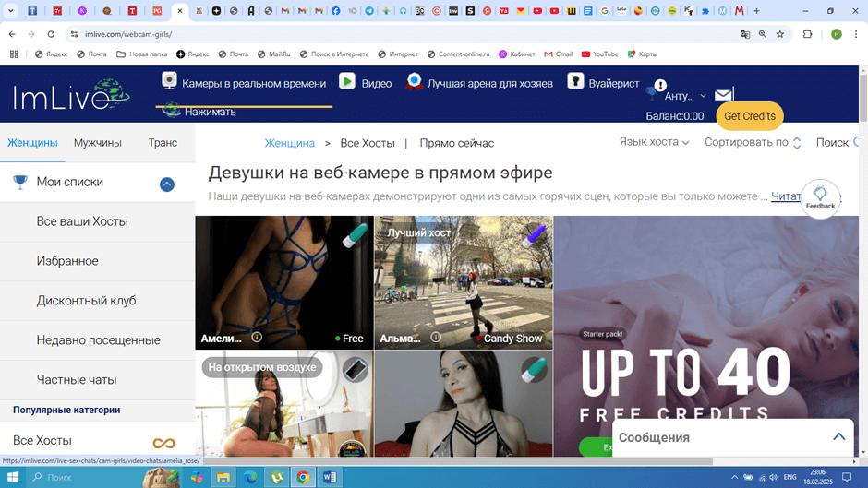Open the Язык хоста dropdown
The height and width of the screenshot is (488, 868).
654,142
